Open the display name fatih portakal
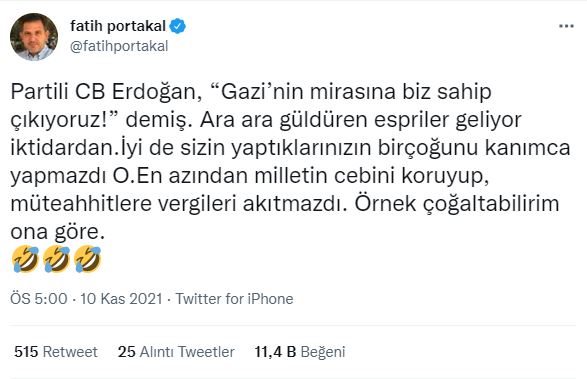This screenshot has height=379, width=587. (x=118, y=26)
